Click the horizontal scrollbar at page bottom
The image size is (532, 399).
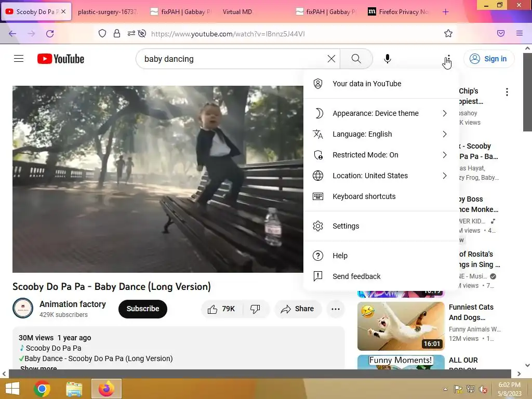pyautogui.click(x=260, y=374)
